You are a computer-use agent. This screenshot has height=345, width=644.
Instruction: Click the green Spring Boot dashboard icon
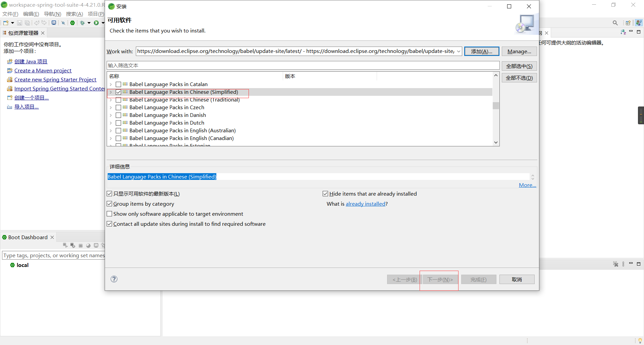72,23
